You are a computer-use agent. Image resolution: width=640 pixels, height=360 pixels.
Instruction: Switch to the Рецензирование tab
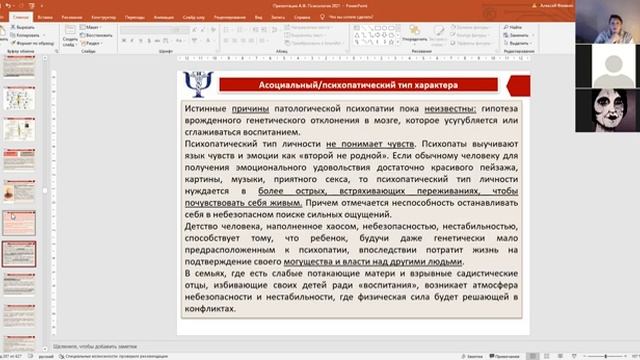coord(230,17)
